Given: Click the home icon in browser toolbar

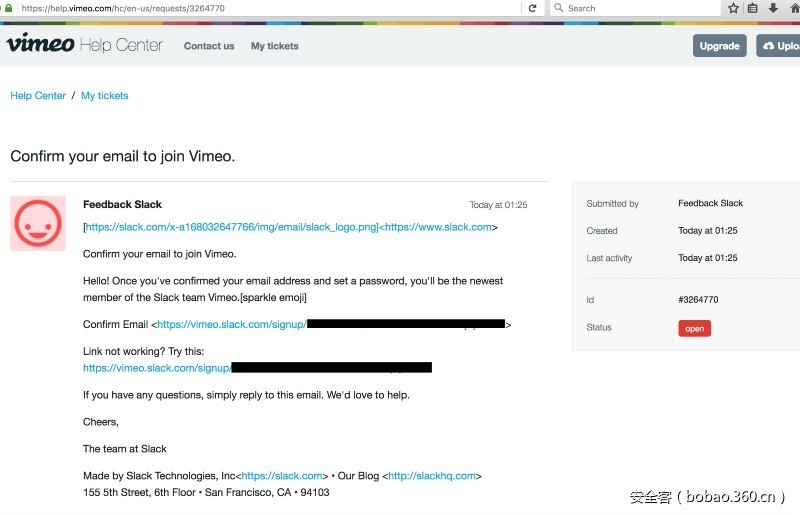Looking at the screenshot, I should coord(794,8).
